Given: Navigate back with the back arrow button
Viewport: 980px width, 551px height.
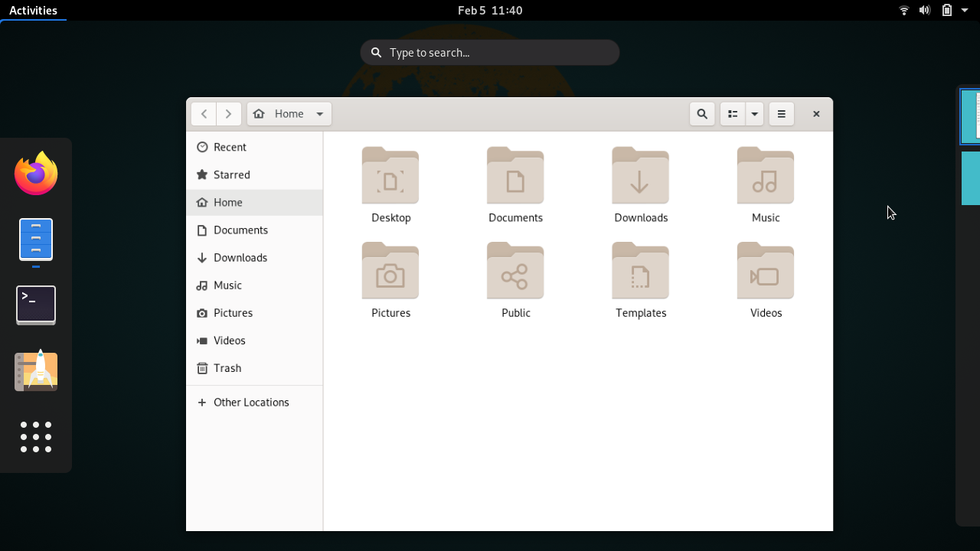Looking at the screenshot, I should [203, 113].
